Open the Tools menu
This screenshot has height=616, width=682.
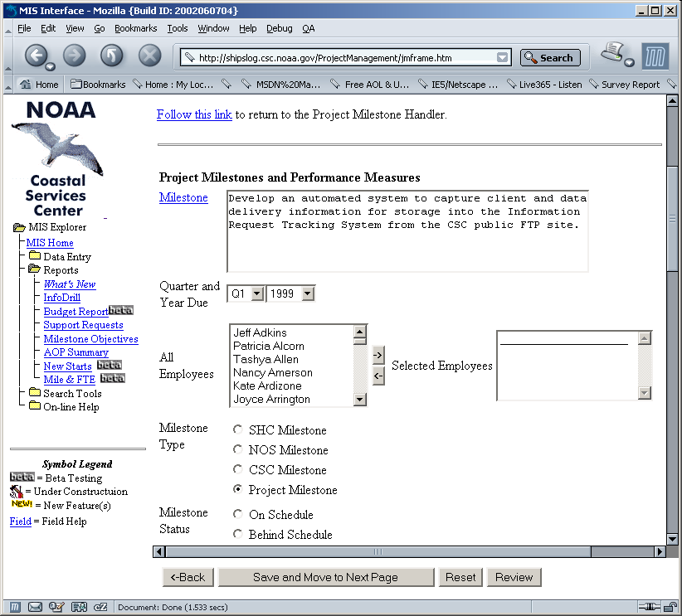(178, 28)
